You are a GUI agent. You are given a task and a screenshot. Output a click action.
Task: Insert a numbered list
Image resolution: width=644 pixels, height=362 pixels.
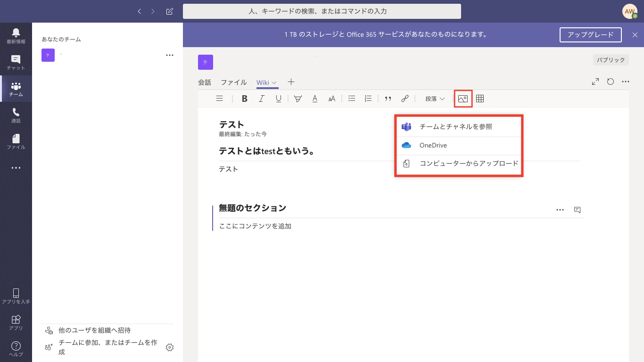369,99
